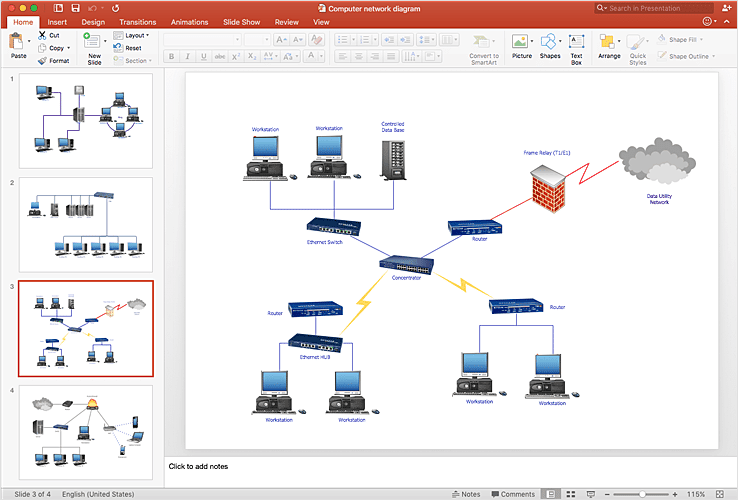This screenshot has width=738, height=500.
Task: Click the Cut scissors icon
Action: coord(42,35)
